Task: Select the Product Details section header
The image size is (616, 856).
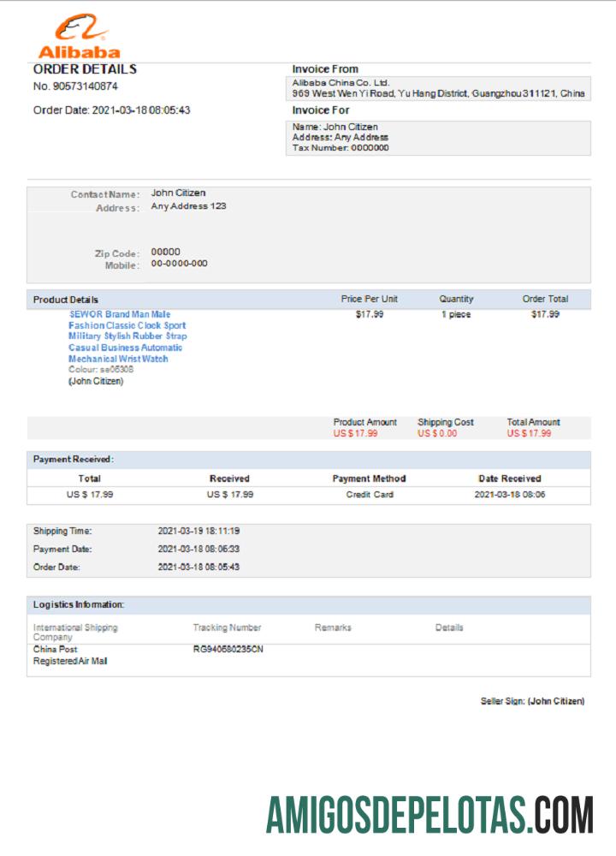Action: pyautogui.click(x=66, y=300)
